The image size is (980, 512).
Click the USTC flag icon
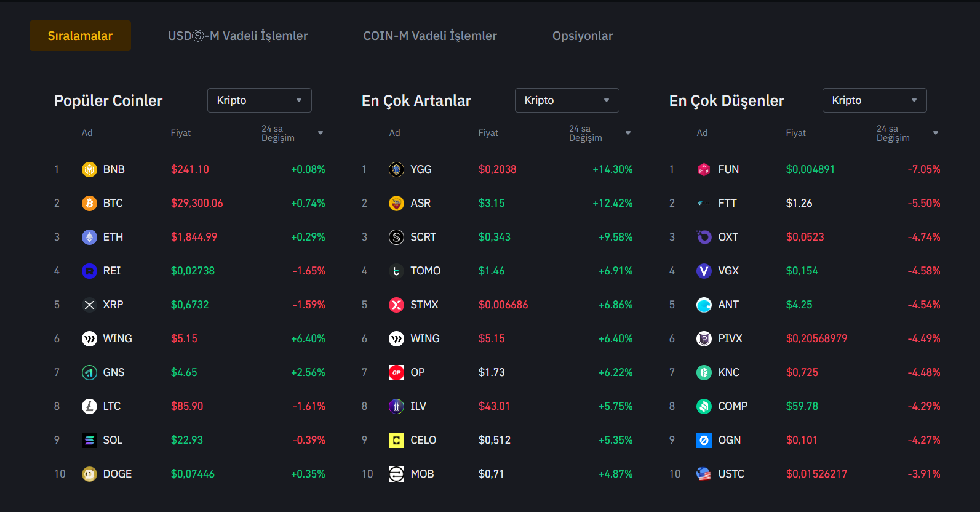point(704,474)
